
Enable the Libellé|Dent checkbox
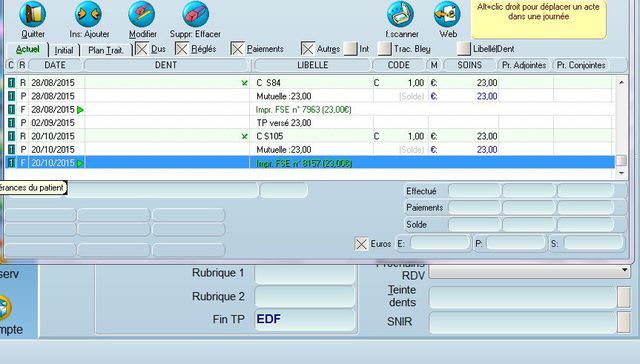[x=464, y=49]
